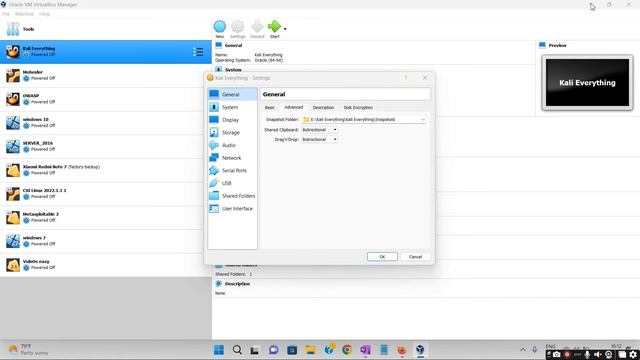
Task: Open the General category in Settings sidebar
Action: (232, 94)
